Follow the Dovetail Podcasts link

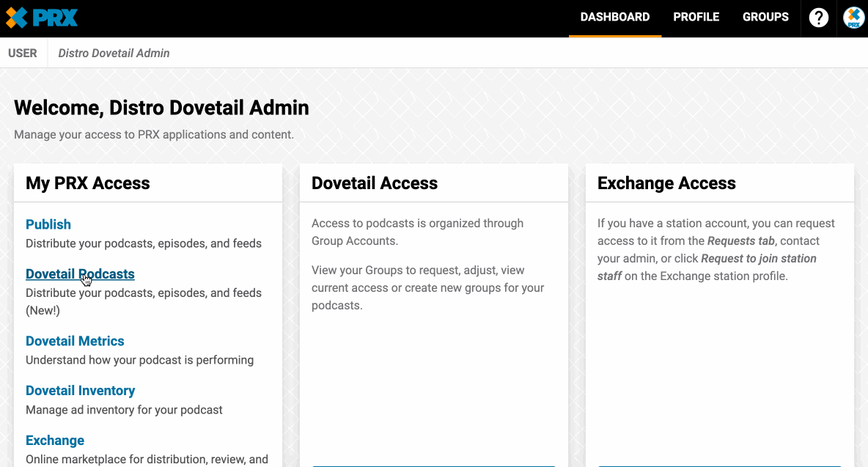coord(80,274)
